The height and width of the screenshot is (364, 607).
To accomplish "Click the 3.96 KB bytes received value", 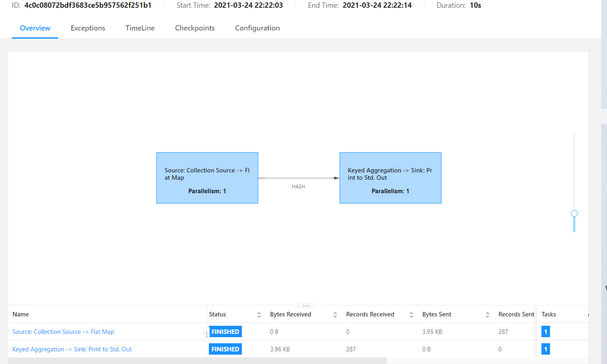I will click(280, 349).
